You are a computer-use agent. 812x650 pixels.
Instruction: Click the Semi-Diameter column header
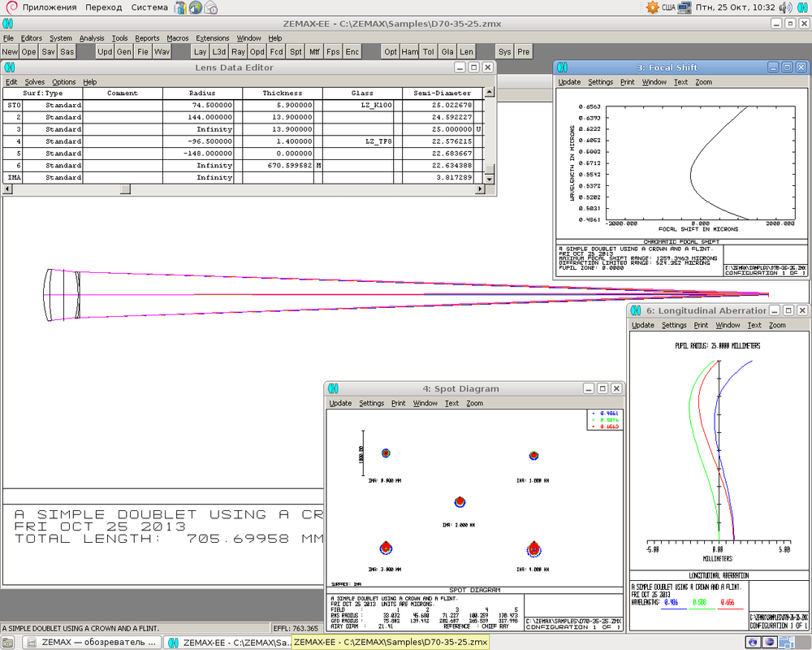pos(443,93)
